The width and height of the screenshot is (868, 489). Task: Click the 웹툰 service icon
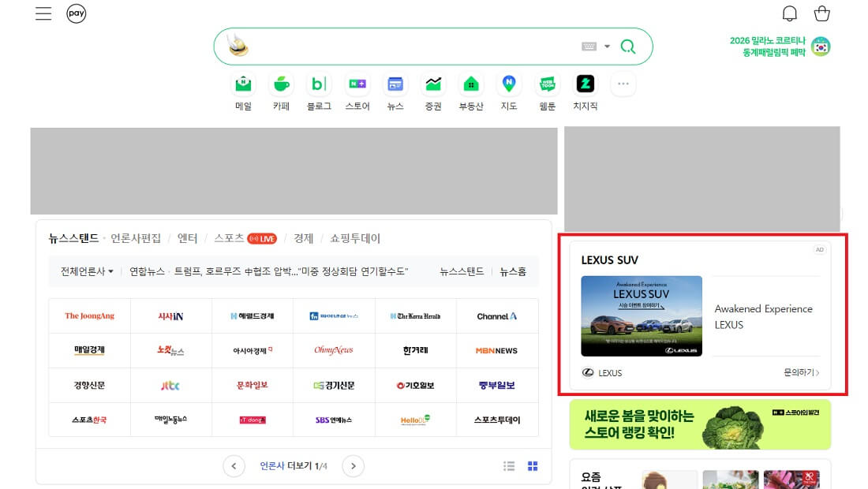click(547, 84)
